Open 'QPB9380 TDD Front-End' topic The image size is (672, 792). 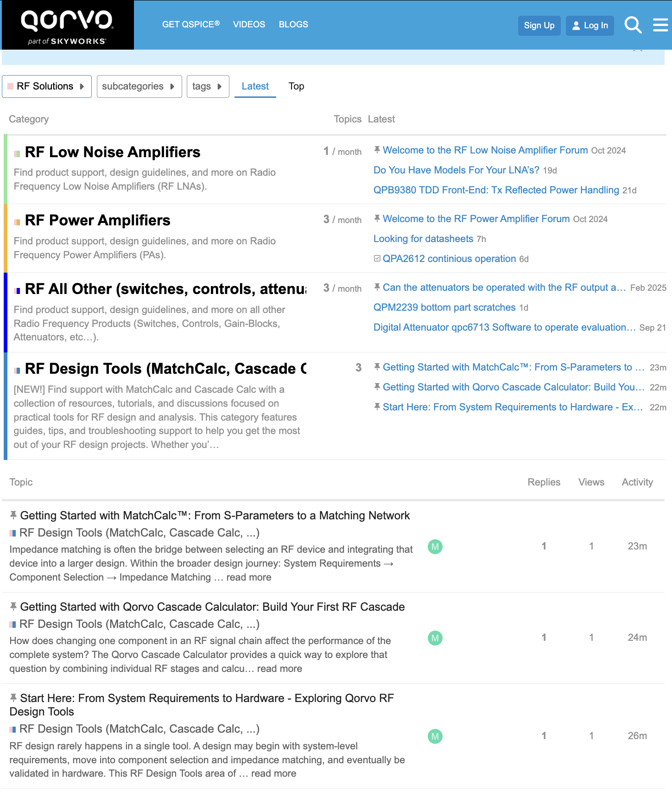click(x=496, y=190)
